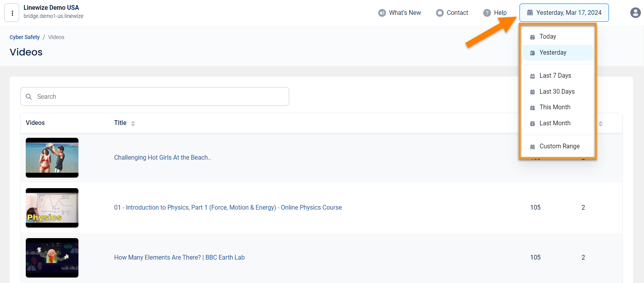Click the sort arrows on the rightmost column
This screenshot has width=644, height=283.
[600, 123]
